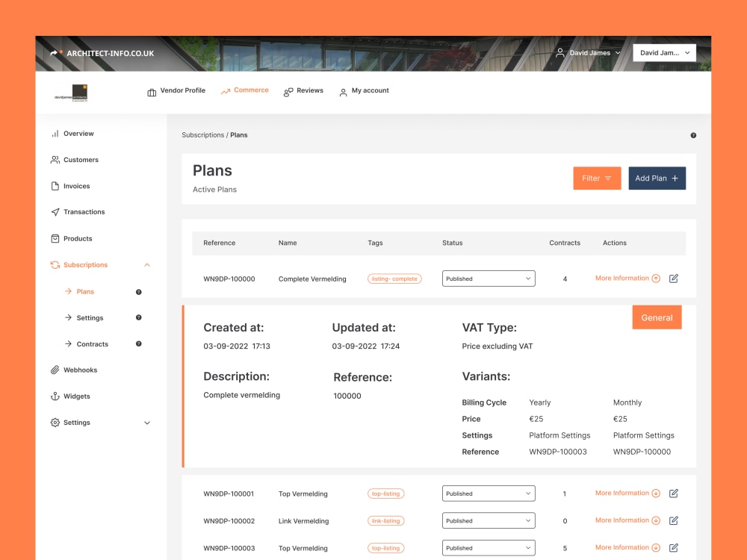
Task: Select Plans in the Subscriptions submenu
Action: (x=85, y=291)
